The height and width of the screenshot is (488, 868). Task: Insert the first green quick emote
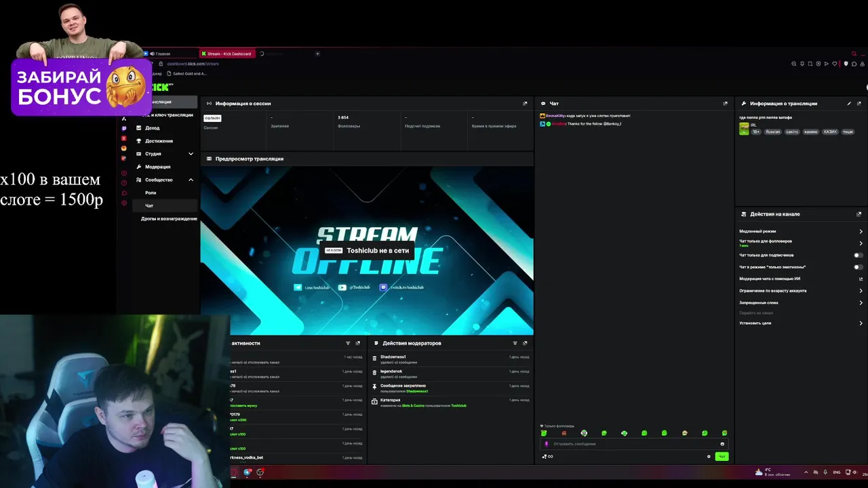click(x=544, y=433)
